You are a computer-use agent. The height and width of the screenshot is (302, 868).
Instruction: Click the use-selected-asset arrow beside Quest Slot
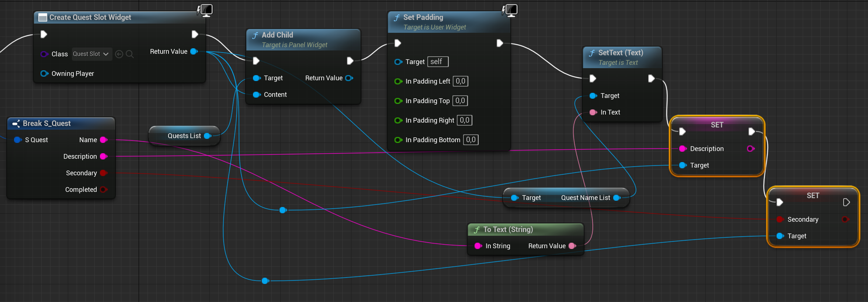[x=119, y=54]
